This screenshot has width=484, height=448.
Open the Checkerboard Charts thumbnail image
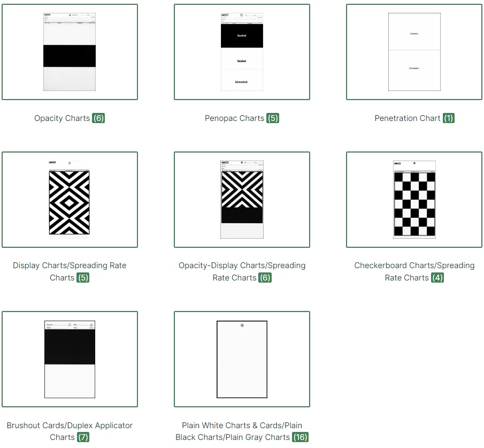pyautogui.click(x=414, y=200)
